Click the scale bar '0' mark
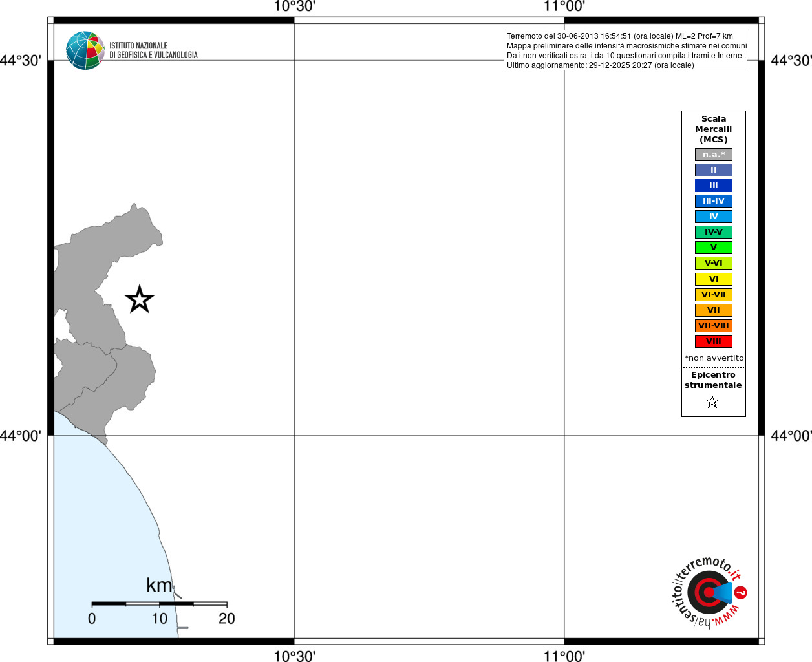 [92, 619]
